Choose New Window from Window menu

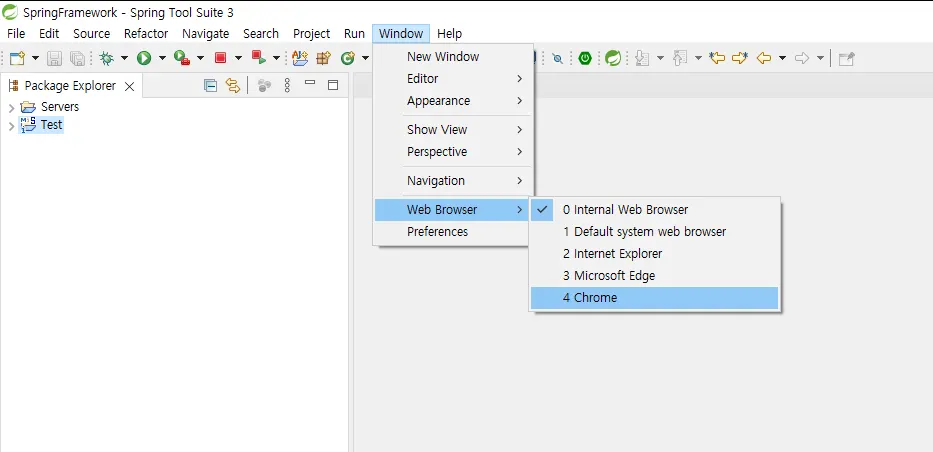point(453,57)
